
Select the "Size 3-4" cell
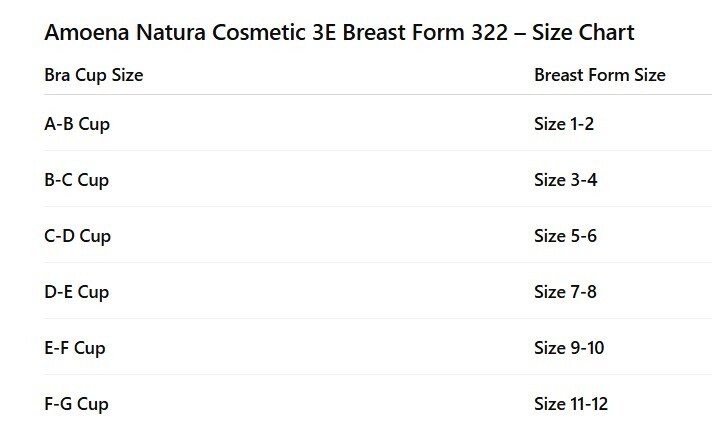(x=565, y=180)
